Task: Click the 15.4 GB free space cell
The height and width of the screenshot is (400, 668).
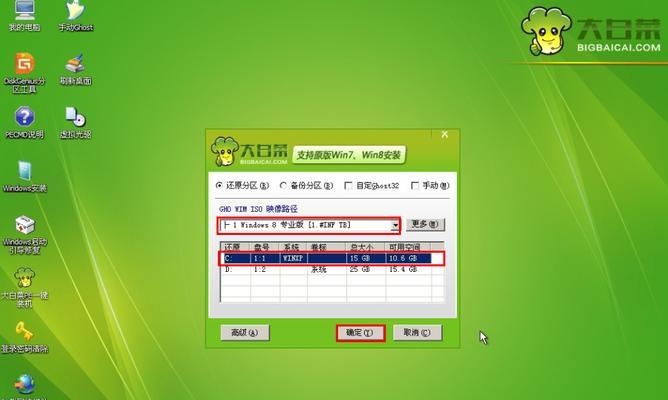Action: [408, 270]
